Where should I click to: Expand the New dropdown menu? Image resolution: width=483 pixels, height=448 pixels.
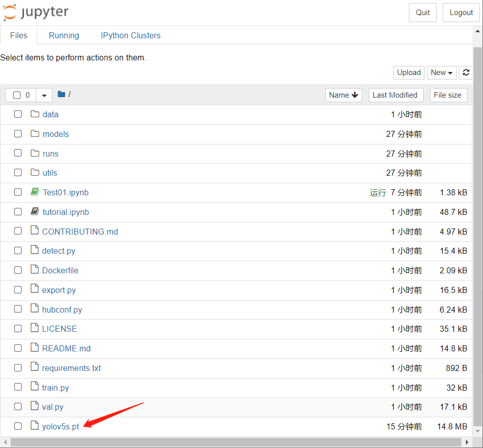[x=442, y=72]
